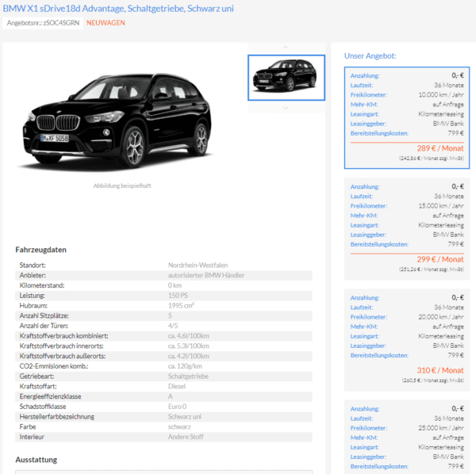Select the black BMW X1 thumbnail
476x474 pixels.
286,78
